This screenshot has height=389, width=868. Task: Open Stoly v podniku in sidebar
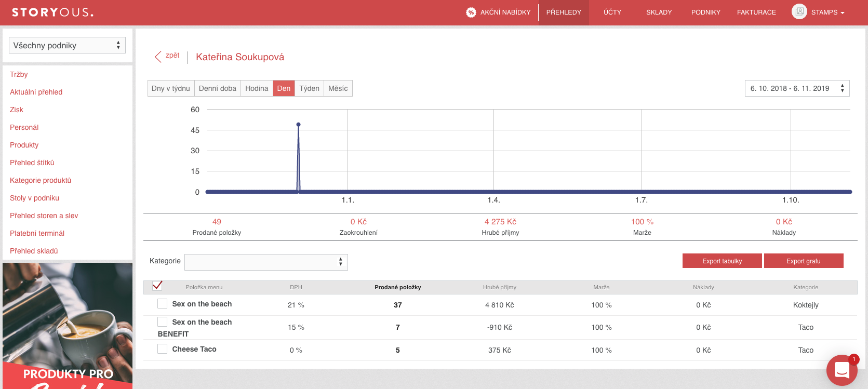[x=34, y=198]
